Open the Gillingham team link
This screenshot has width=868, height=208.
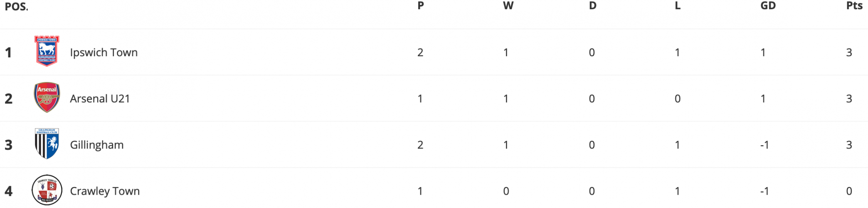pyautogui.click(x=97, y=145)
